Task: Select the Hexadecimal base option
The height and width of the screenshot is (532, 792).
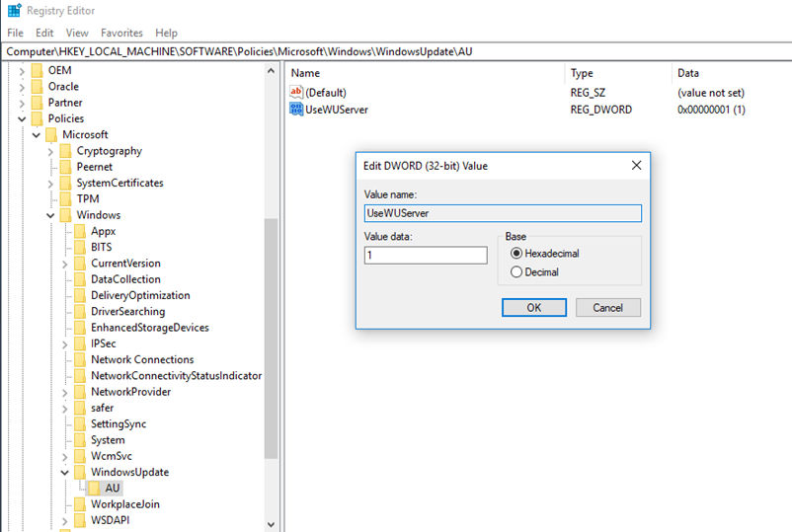Action: click(515, 254)
